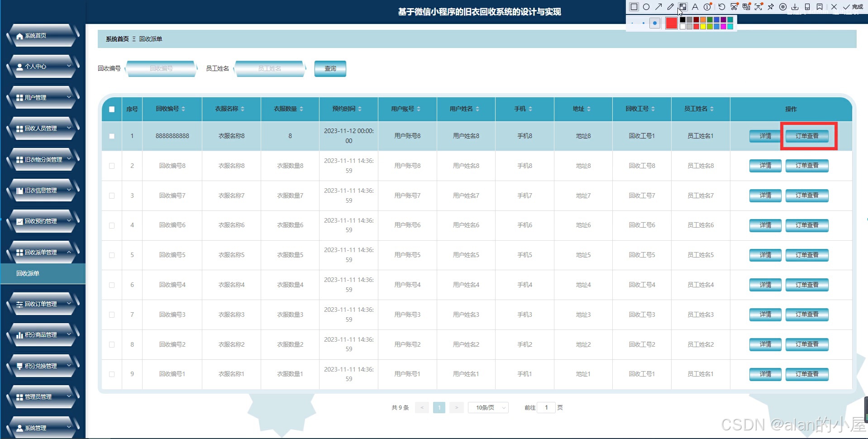Collapse 回收派单管理 sidebar chevron
Image resolution: width=868 pixels, height=439 pixels.
69,252
